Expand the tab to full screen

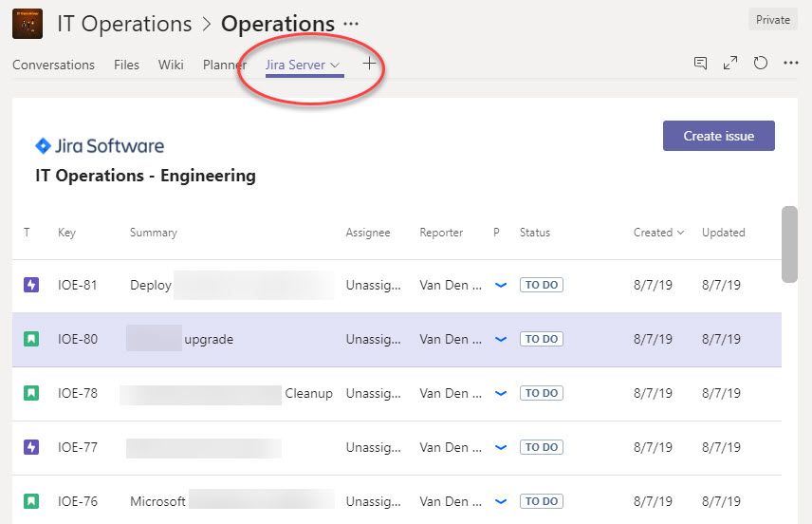coord(730,64)
